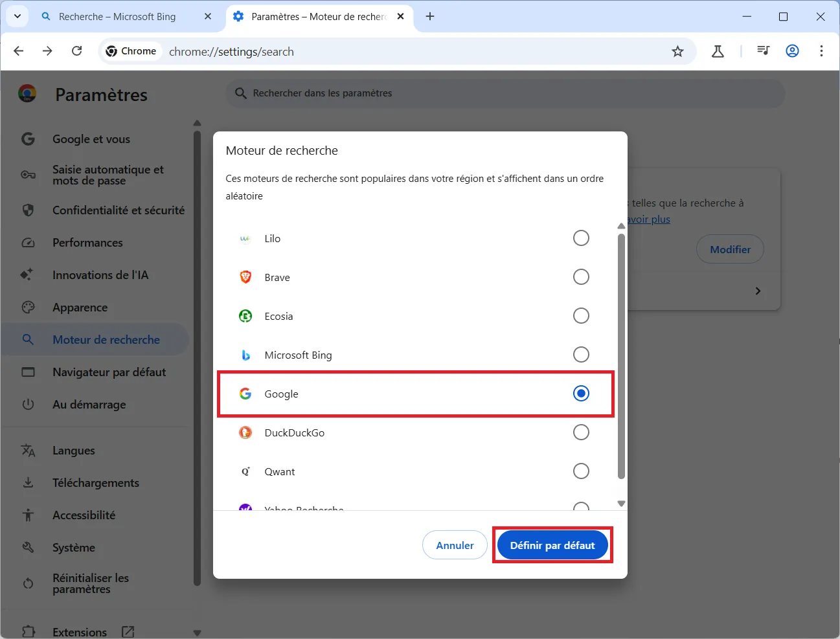Click the Google G logo in the list
The width and height of the screenshot is (840, 639).
pos(245,394)
